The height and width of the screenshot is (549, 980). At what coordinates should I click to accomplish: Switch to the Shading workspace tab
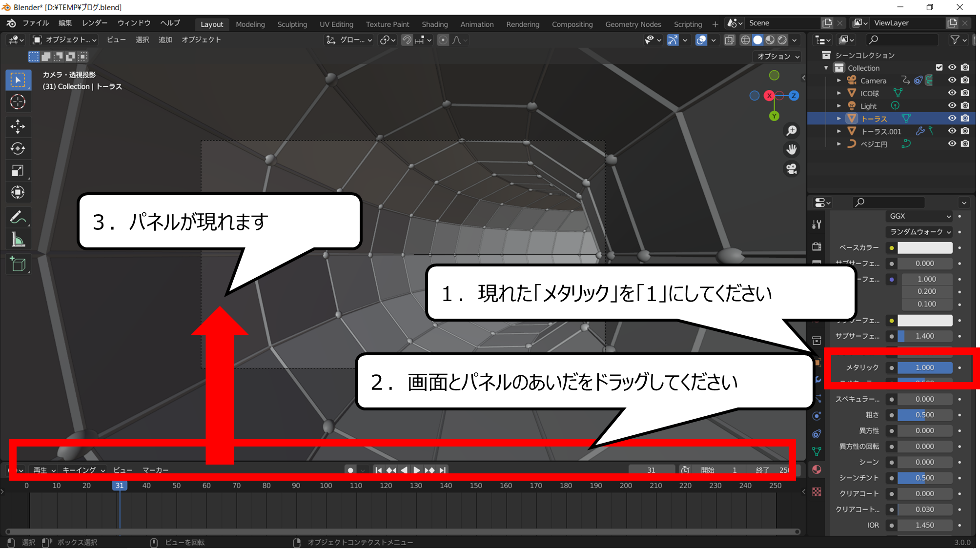pyautogui.click(x=434, y=24)
